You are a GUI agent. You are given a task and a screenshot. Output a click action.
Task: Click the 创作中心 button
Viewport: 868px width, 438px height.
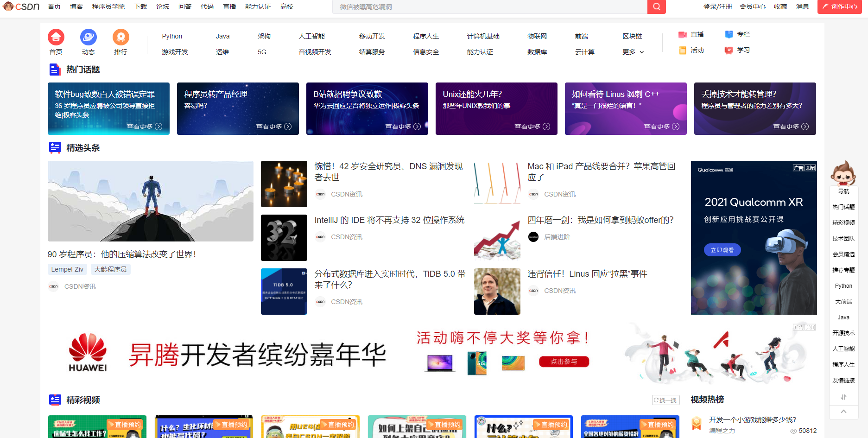[840, 7]
